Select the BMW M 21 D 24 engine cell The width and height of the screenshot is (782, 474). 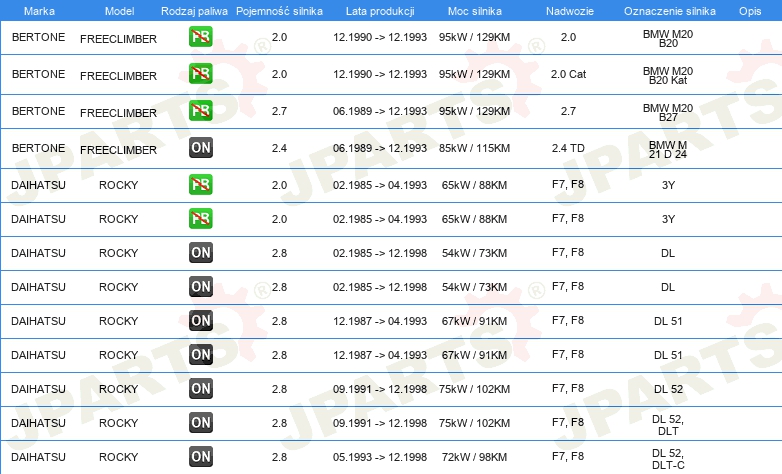668,149
